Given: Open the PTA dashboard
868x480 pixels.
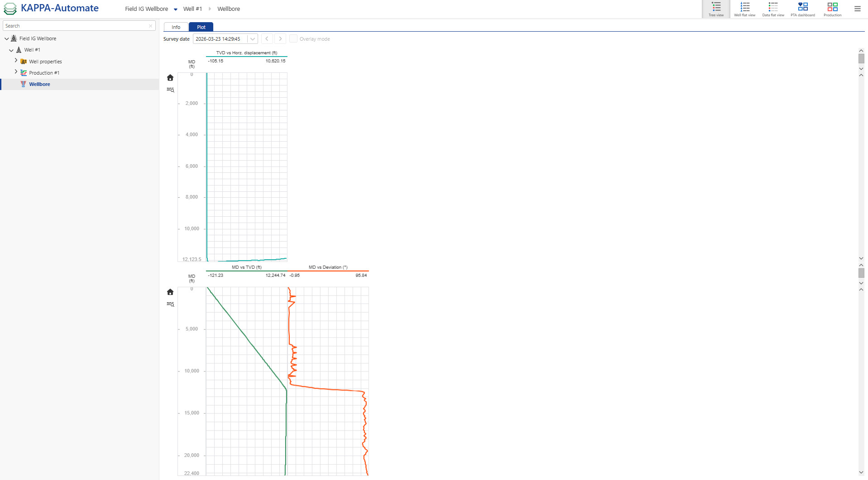Looking at the screenshot, I should pos(802,8).
